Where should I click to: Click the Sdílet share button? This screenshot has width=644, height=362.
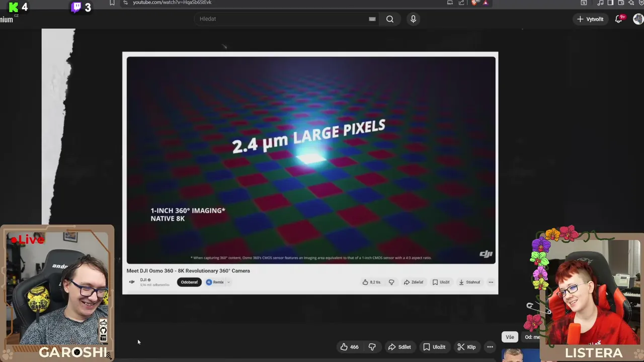click(x=399, y=347)
